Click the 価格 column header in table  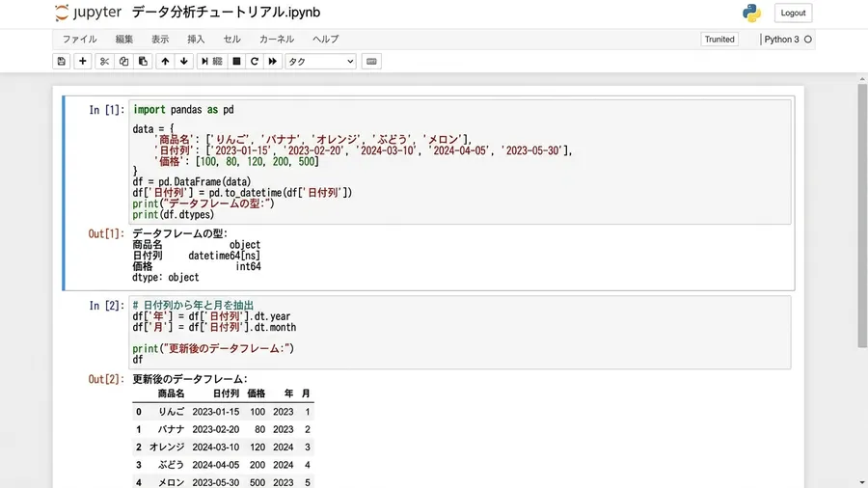[x=257, y=393]
